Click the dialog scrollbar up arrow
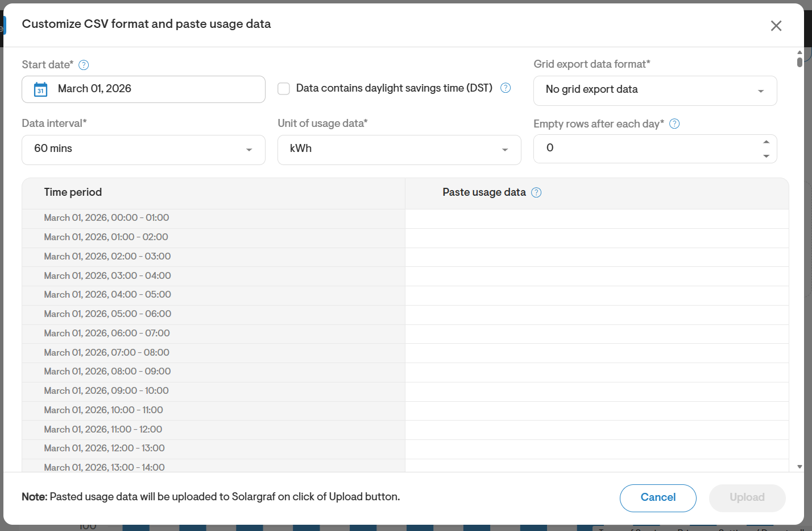Screen dimensions: 812x531 tap(799, 52)
